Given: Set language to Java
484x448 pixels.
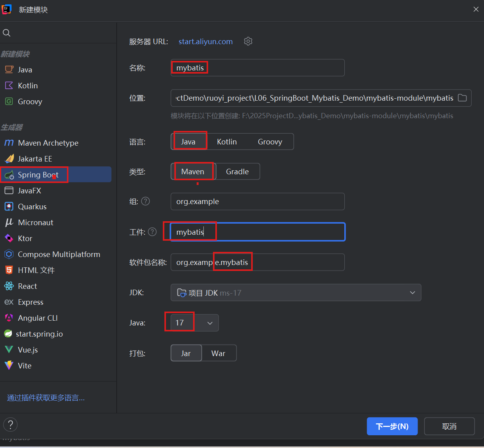Looking at the screenshot, I should pyautogui.click(x=188, y=142).
